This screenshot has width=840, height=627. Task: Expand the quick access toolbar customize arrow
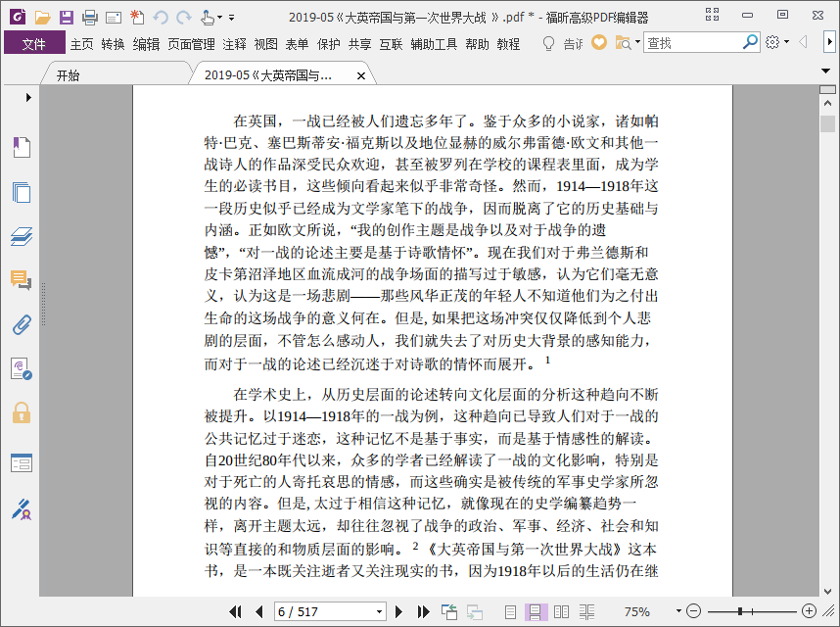pyautogui.click(x=231, y=18)
